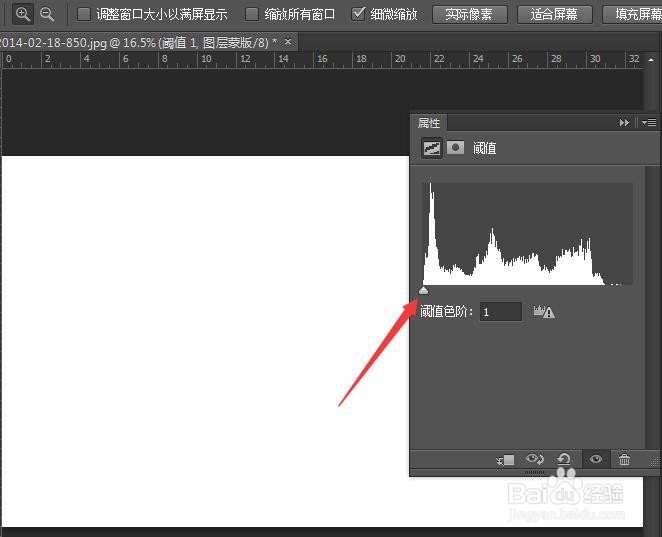Click the 阈值色阶 value input field
Image resolution: width=662 pixels, height=537 pixels.
click(501, 312)
